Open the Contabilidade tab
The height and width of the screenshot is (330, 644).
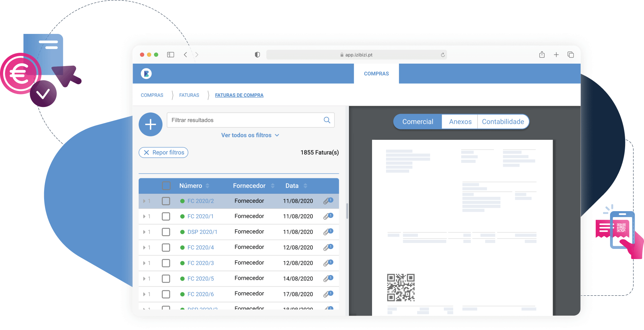coord(503,122)
